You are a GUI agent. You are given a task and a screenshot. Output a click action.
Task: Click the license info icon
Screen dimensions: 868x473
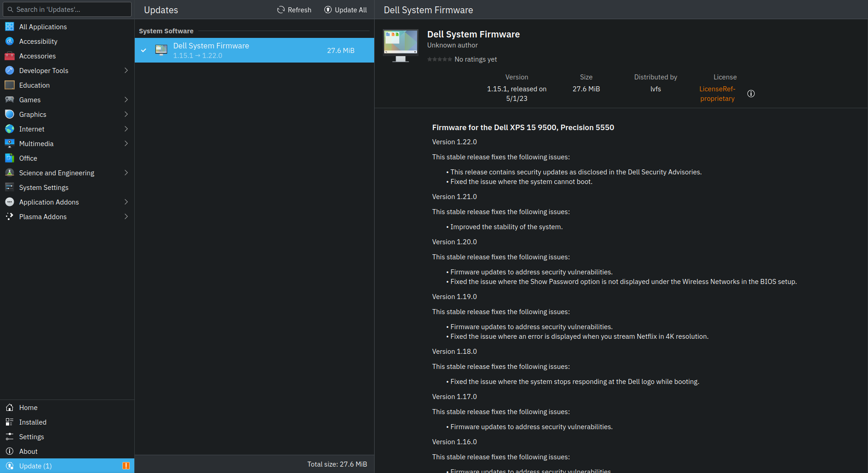(751, 94)
